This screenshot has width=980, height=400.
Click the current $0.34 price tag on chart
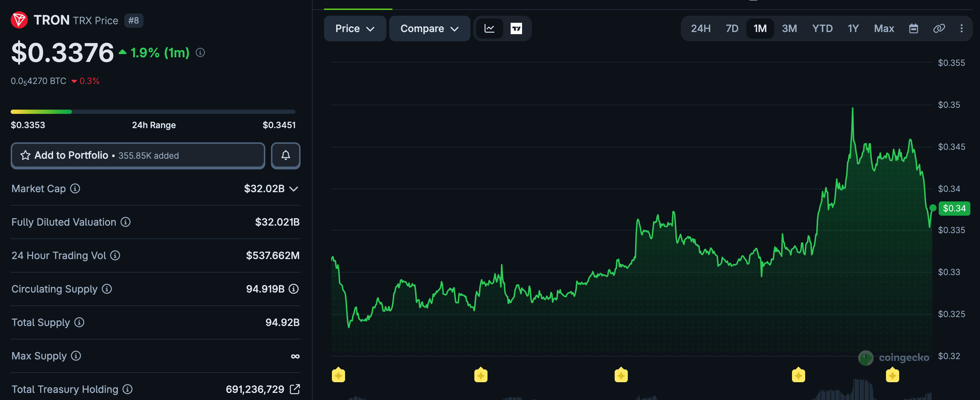pyautogui.click(x=954, y=209)
